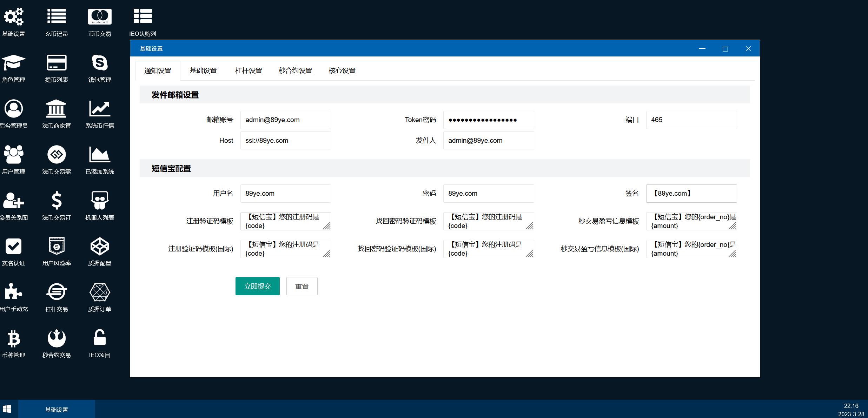Click the 立即提交 submit button
The image size is (868, 418).
257,286
